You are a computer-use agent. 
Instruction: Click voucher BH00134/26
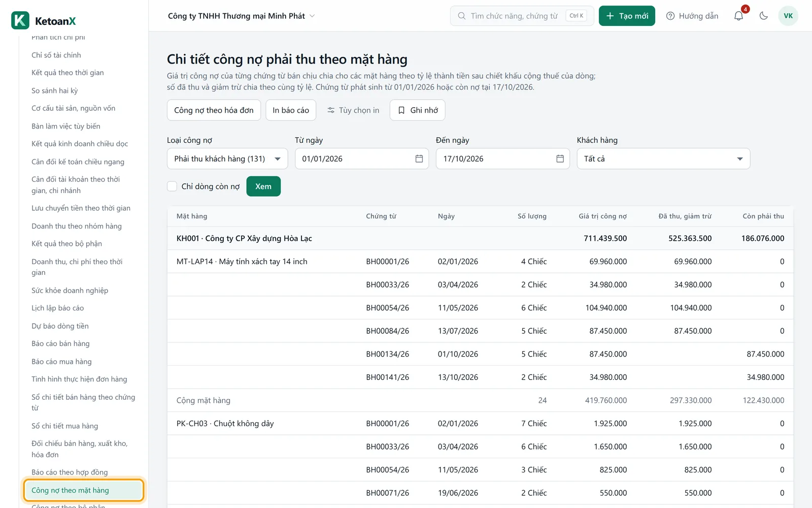pyautogui.click(x=388, y=354)
